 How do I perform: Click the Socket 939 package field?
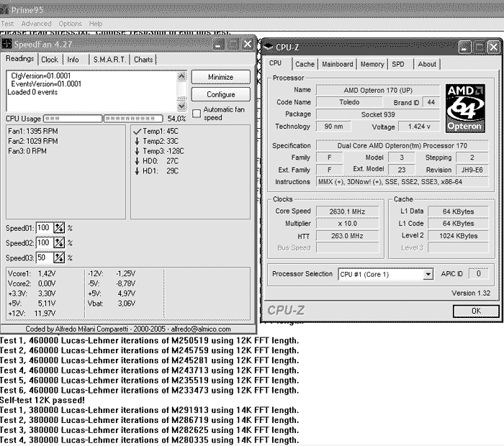point(378,114)
